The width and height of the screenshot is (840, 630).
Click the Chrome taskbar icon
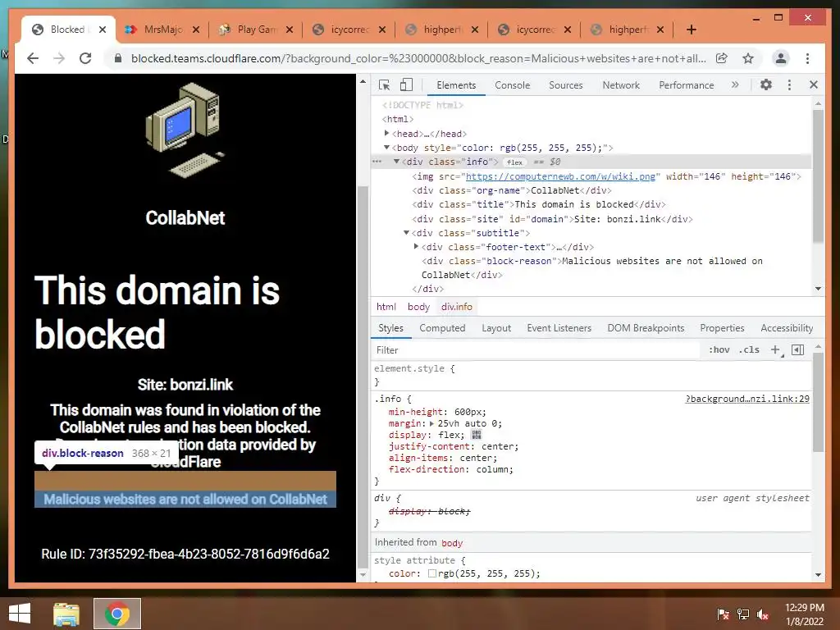[116, 614]
